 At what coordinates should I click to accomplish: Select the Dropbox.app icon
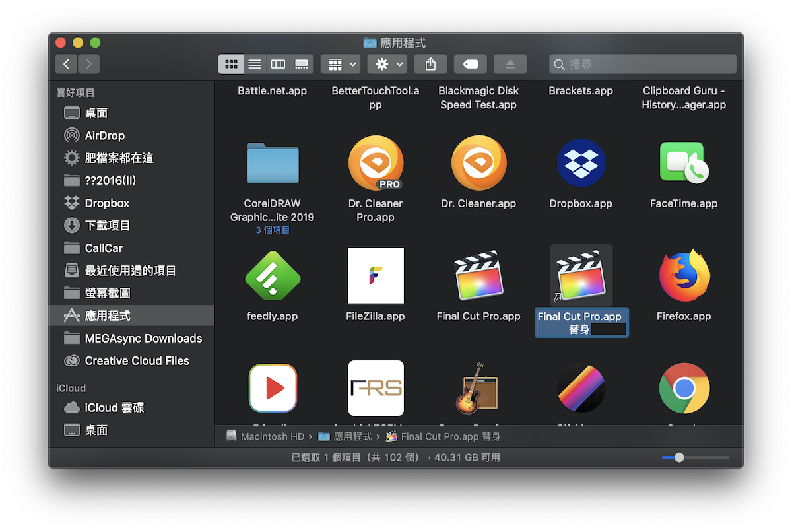coord(581,163)
